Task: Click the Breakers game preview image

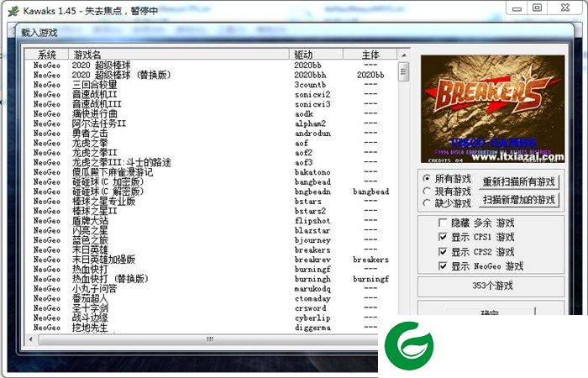Action: [x=493, y=108]
